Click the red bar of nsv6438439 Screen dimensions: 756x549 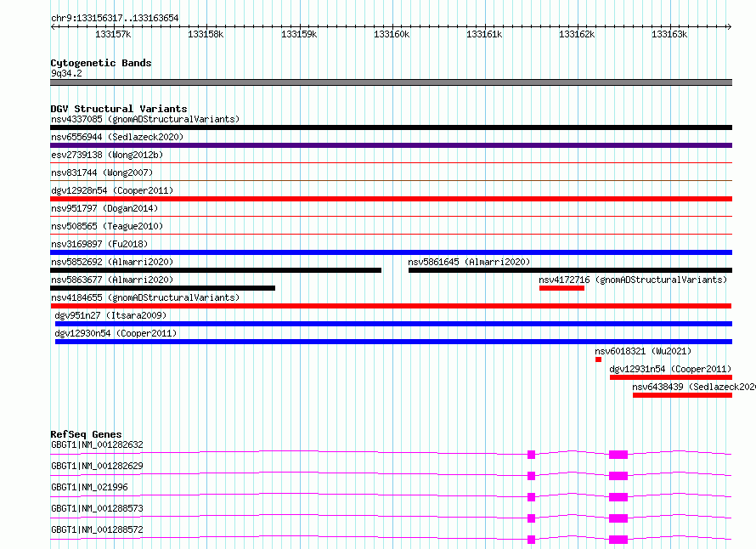tap(683, 395)
